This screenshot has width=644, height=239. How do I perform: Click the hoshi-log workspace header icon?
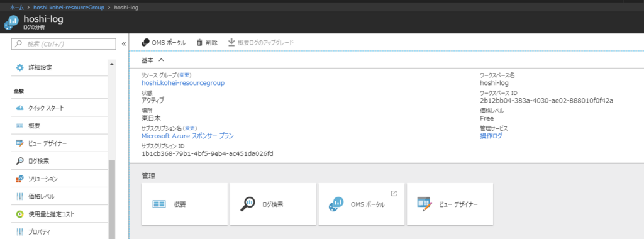[x=11, y=23]
